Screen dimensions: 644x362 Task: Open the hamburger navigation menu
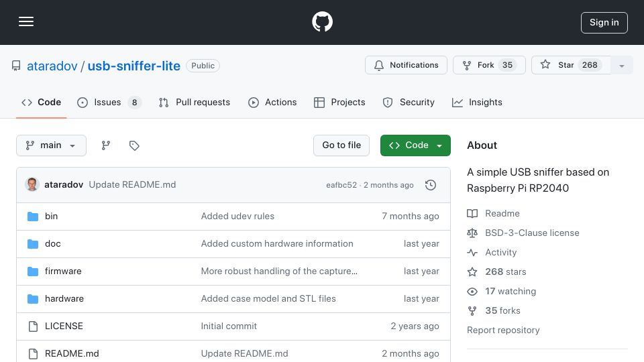tap(26, 21)
